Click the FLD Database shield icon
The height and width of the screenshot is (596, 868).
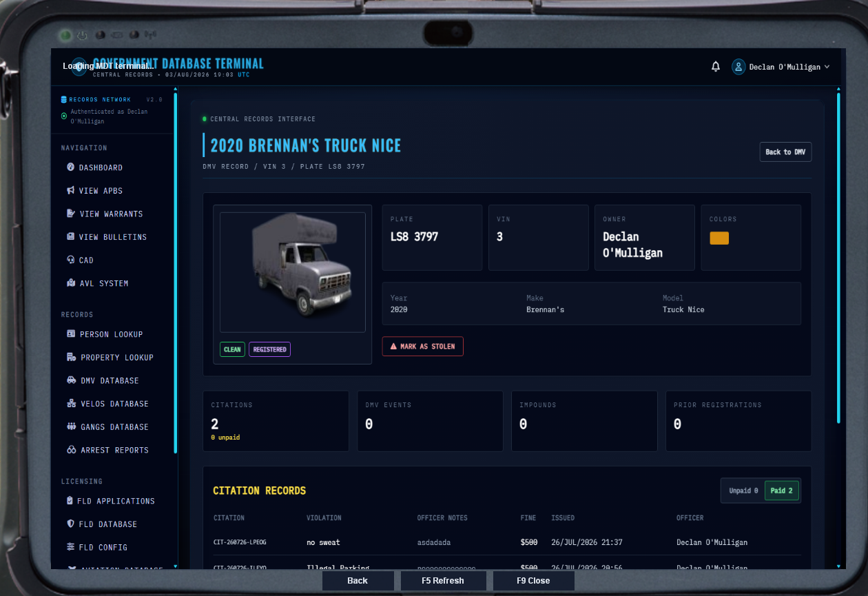[70, 524]
